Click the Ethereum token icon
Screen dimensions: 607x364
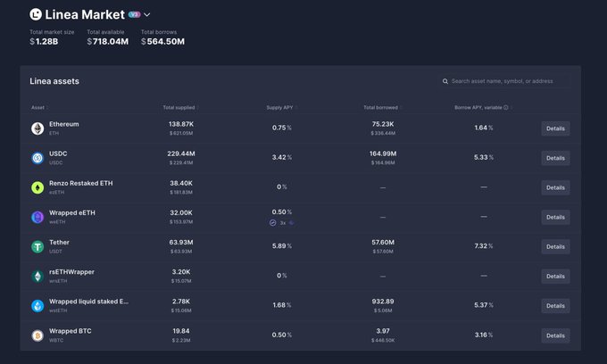37,128
